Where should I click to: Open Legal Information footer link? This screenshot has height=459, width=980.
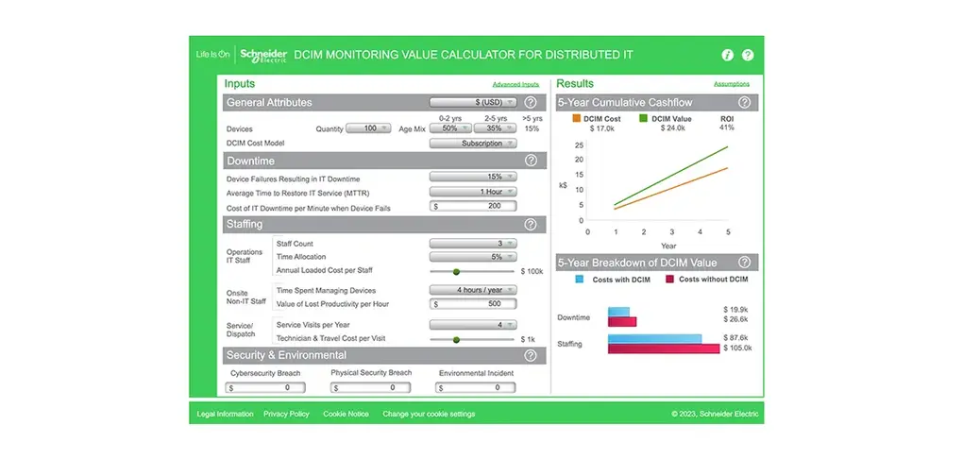pos(225,414)
